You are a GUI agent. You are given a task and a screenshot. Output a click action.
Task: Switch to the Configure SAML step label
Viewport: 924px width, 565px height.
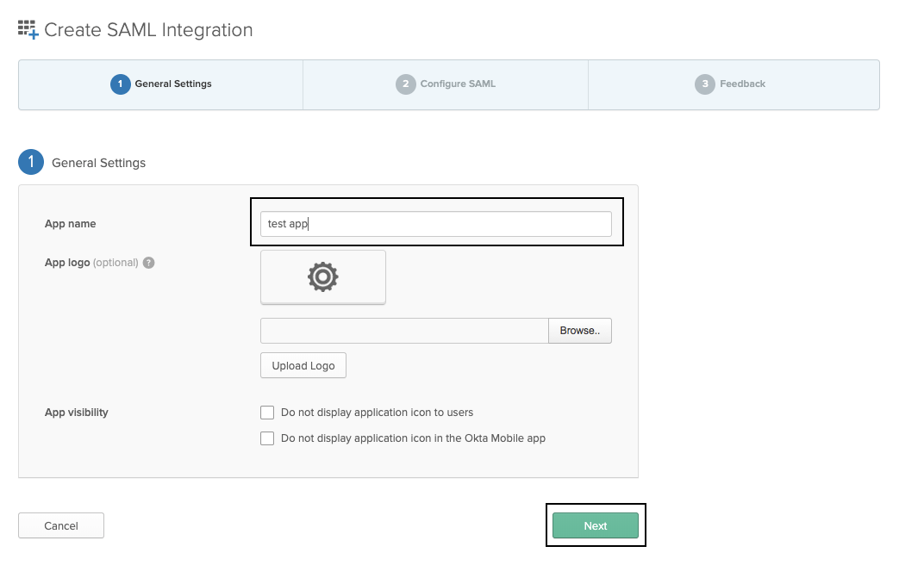pos(458,84)
